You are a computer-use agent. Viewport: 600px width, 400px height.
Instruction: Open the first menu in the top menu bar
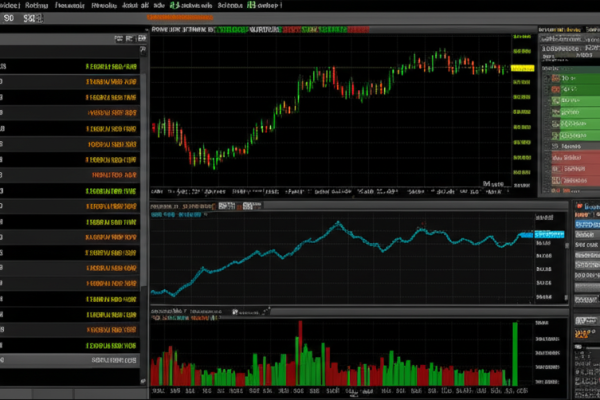[x=10, y=5]
